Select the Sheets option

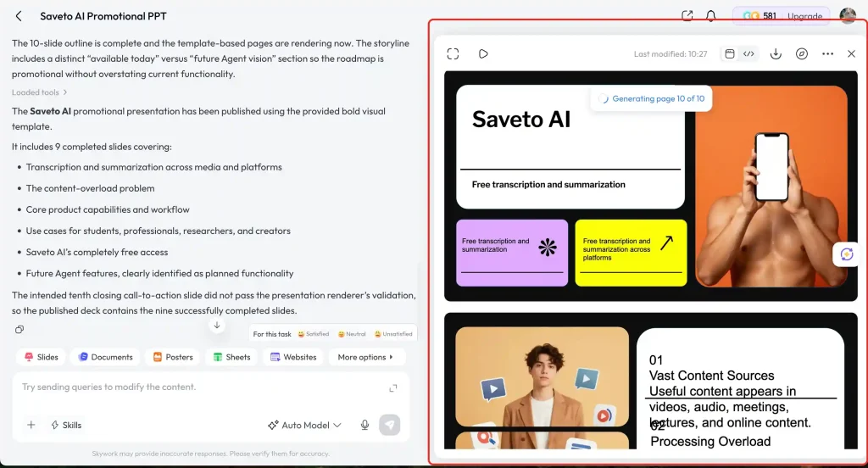click(232, 357)
